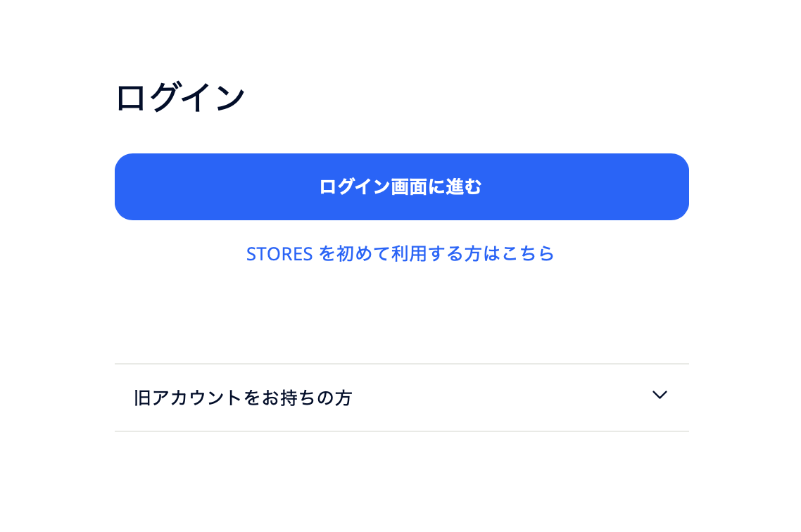Click the link for new STORES users

pyautogui.click(x=400, y=254)
